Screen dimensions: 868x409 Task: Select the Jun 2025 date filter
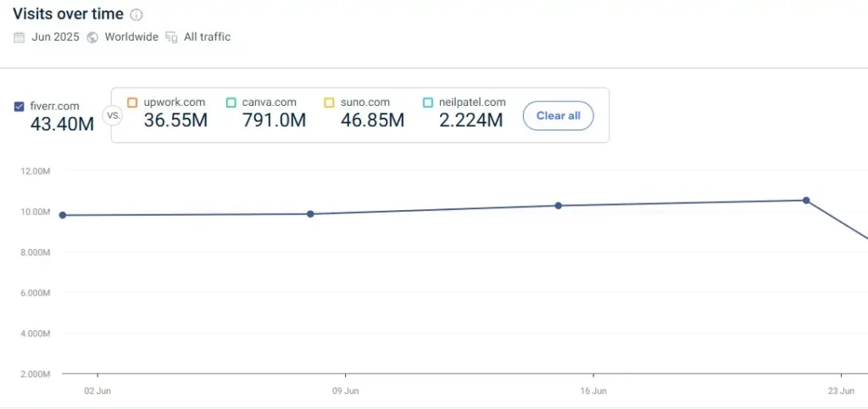click(x=55, y=37)
